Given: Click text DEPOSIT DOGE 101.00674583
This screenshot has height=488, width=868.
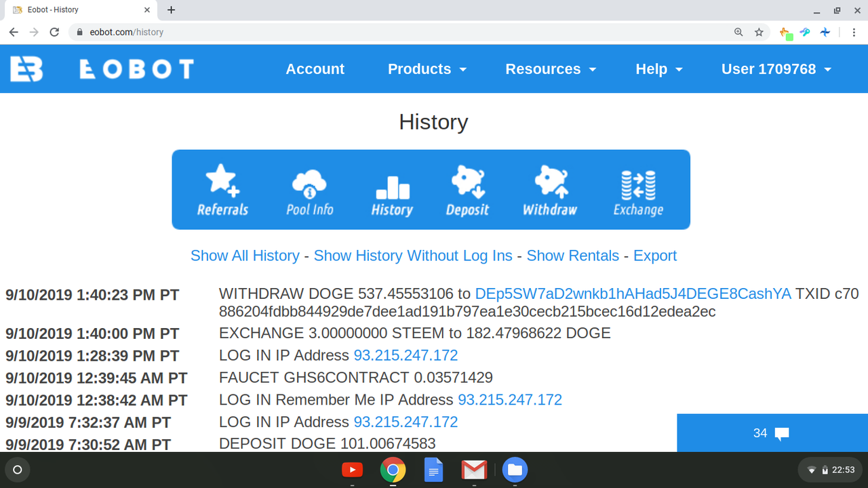Looking at the screenshot, I should (327, 444).
